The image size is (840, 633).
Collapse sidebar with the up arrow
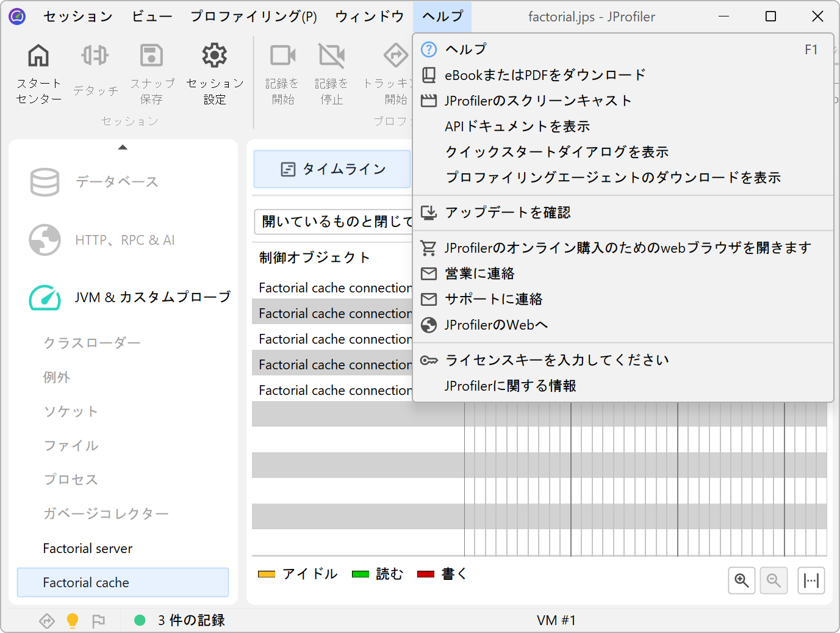pos(123,147)
